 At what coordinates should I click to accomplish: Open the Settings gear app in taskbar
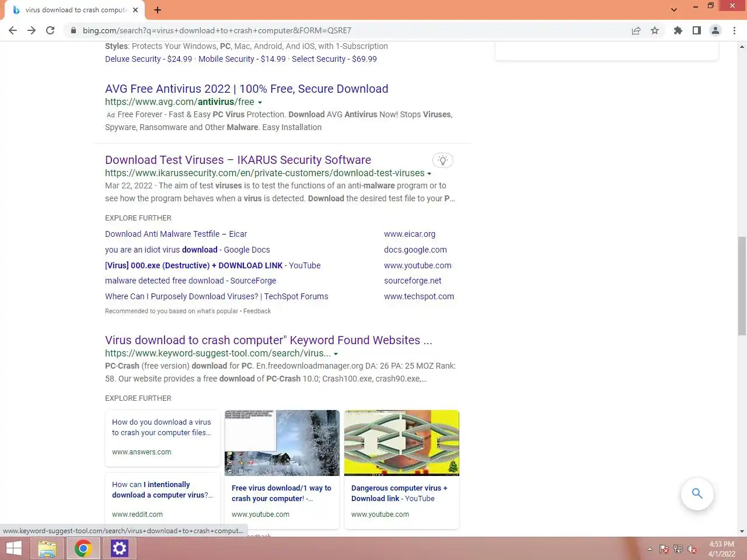119,548
